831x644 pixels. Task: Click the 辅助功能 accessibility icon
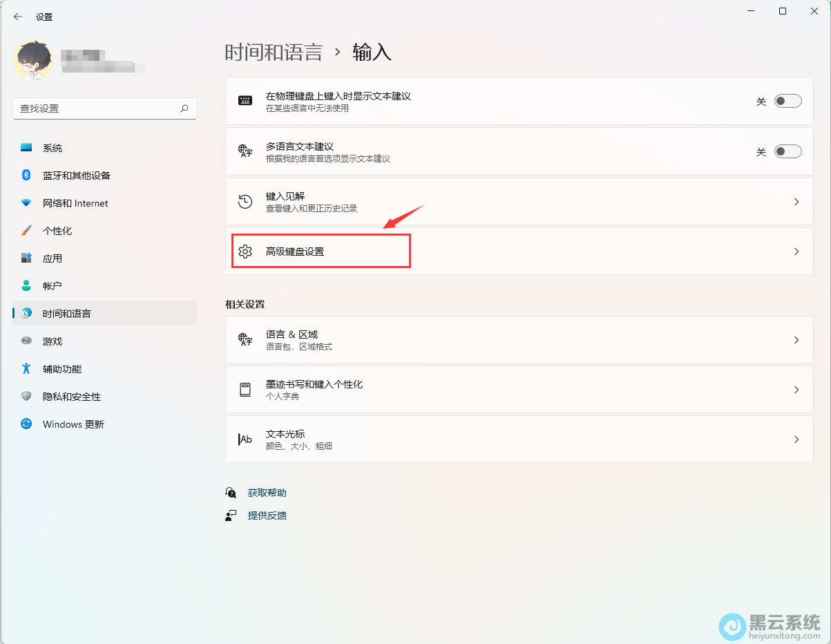26,369
